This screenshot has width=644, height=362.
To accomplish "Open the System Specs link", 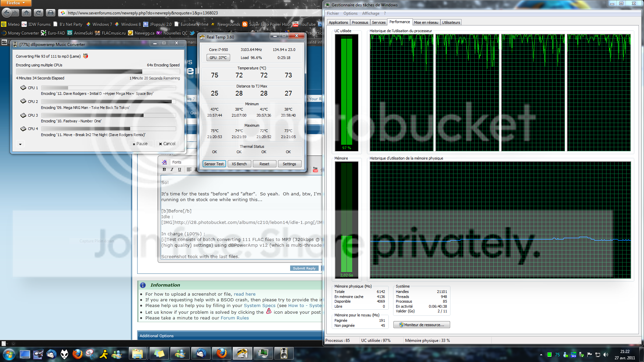I will [260, 306].
